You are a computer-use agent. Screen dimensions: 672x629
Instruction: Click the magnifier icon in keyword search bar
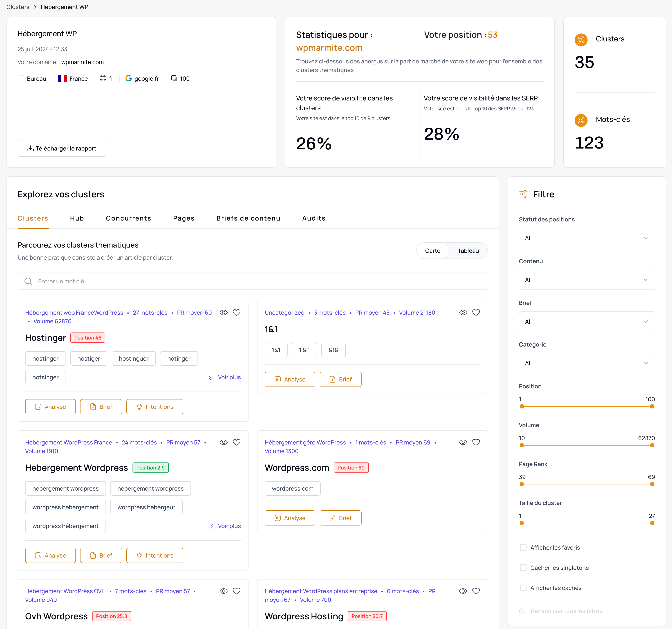(28, 281)
